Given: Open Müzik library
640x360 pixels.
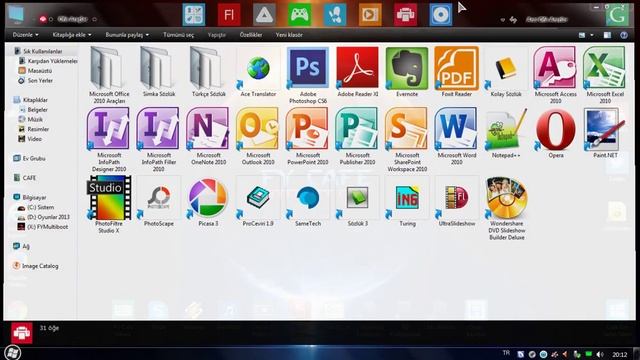Looking at the screenshot, I should click(31, 120).
